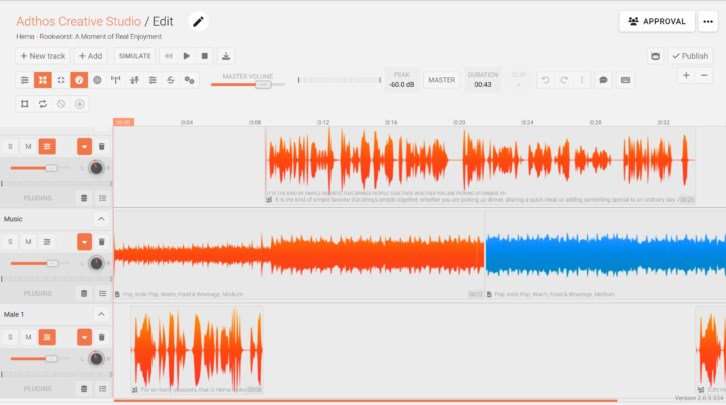
Task: Mute the Male 1 track
Action: tap(28, 337)
